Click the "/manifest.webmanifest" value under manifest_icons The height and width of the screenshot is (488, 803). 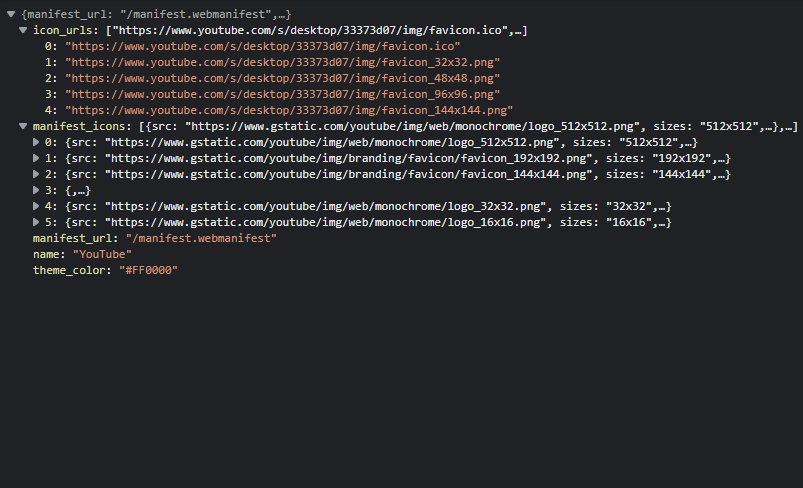pyautogui.click(x=201, y=238)
